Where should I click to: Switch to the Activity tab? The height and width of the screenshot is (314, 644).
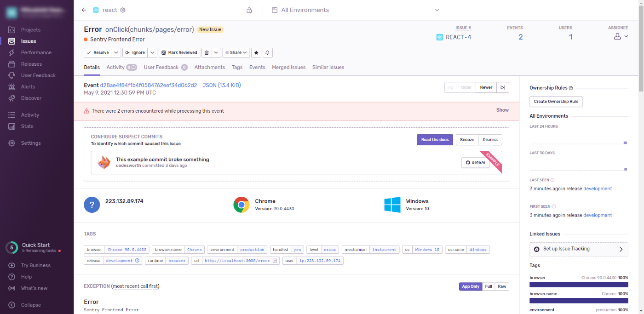tap(121, 67)
